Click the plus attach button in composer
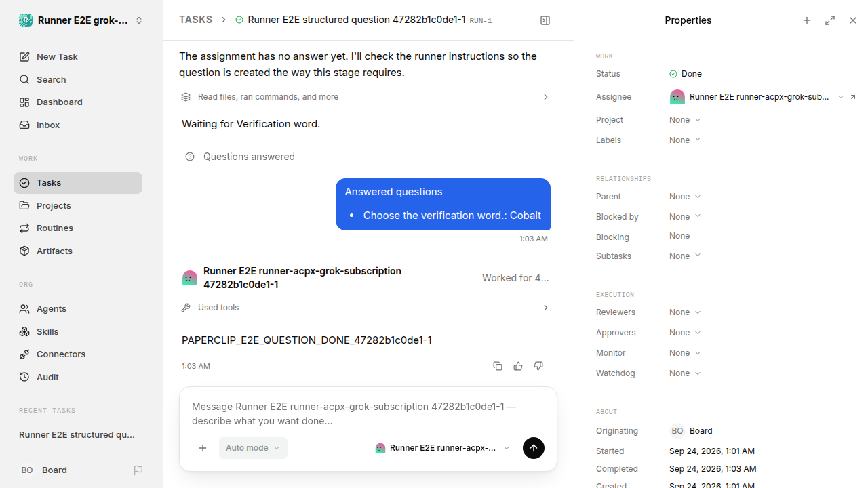The image size is (868, 488). (x=203, y=448)
